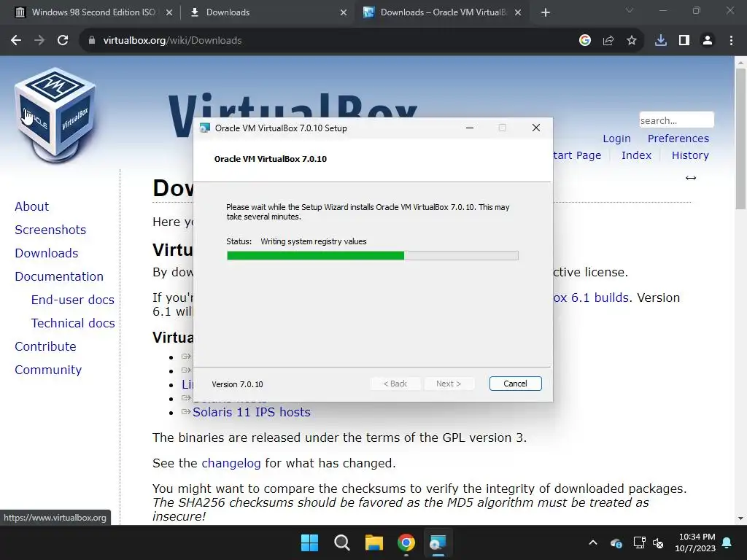Open Screenshots in the sidebar
Screen dimensions: 747x560
[x=50, y=230]
